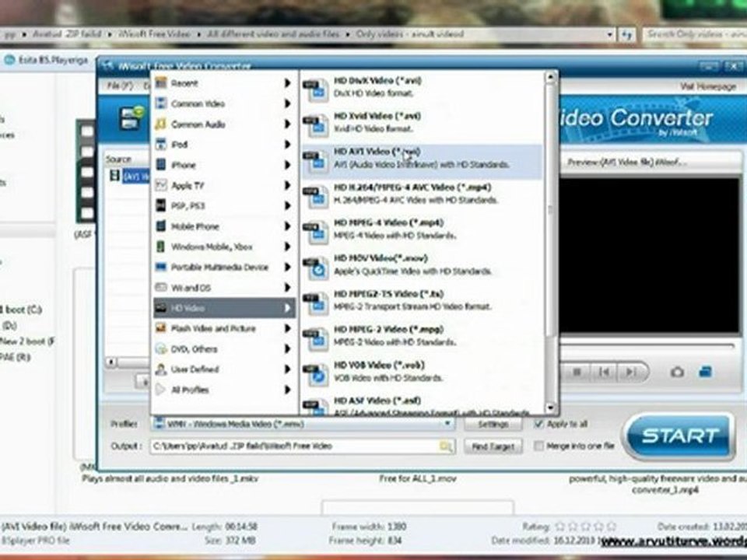Image resolution: width=747 pixels, height=560 pixels.
Task: Select HD H.264/MPEG-4 AVC Video icon
Action: pos(315,196)
